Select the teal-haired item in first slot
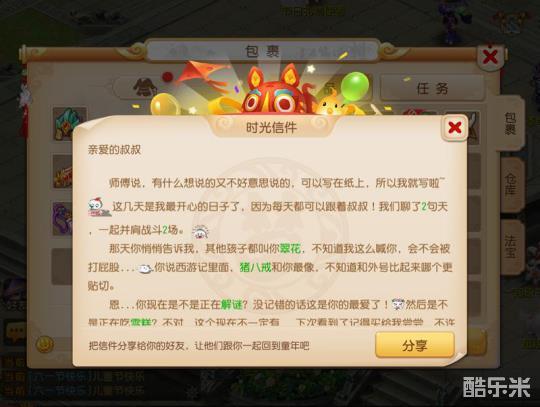The width and height of the screenshot is (540, 407). [x=70, y=124]
